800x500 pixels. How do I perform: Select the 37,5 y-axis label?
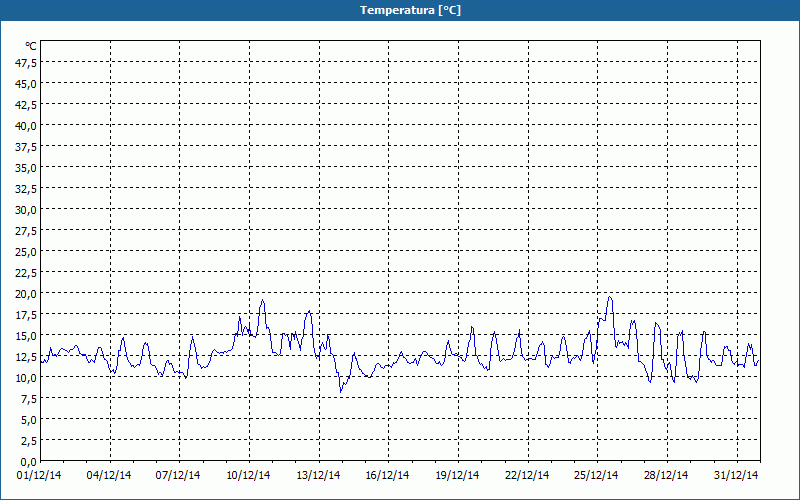[x=27, y=147]
